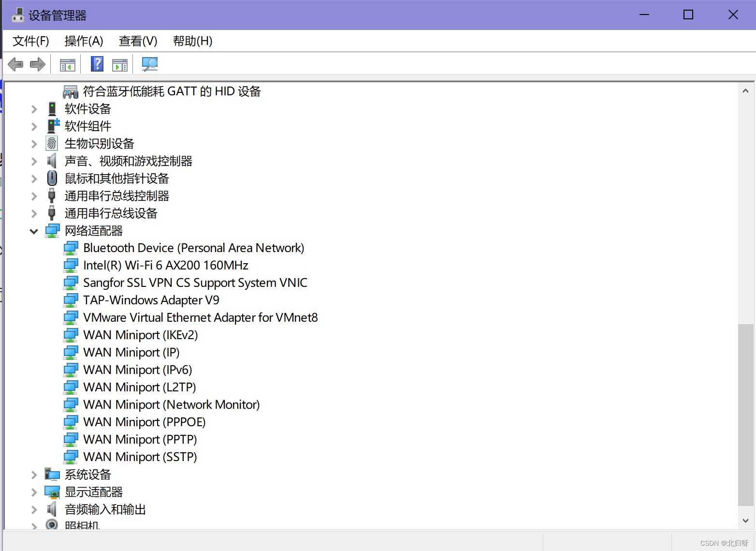Image resolution: width=756 pixels, height=551 pixels.
Task: Select the Bluetooth GATT HID device icon
Action: click(71, 91)
